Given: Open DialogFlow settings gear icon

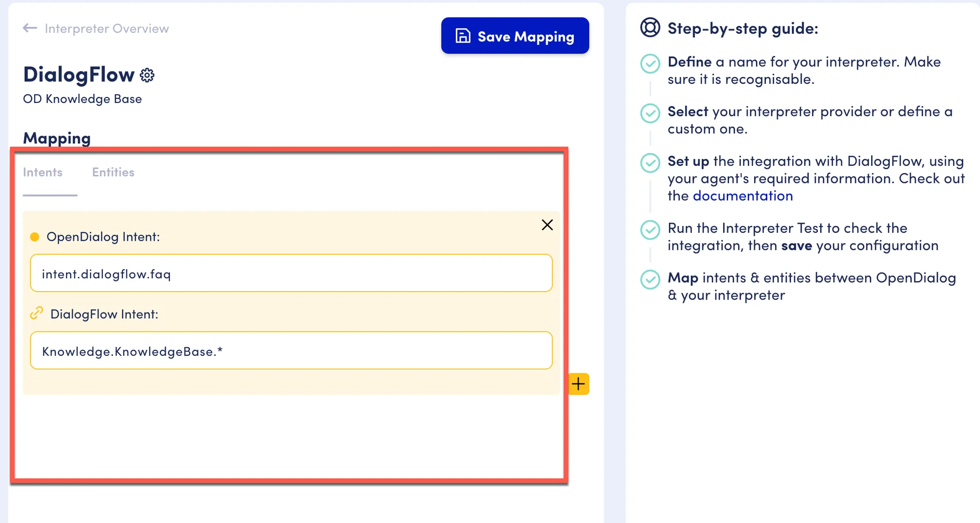Looking at the screenshot, I should [x=147, y=75].
